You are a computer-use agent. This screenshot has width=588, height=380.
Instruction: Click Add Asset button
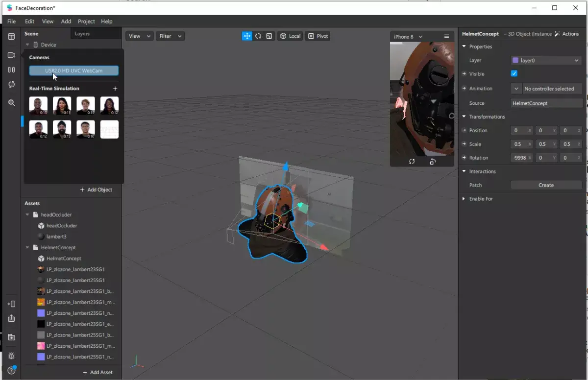(x=98, y=373)
